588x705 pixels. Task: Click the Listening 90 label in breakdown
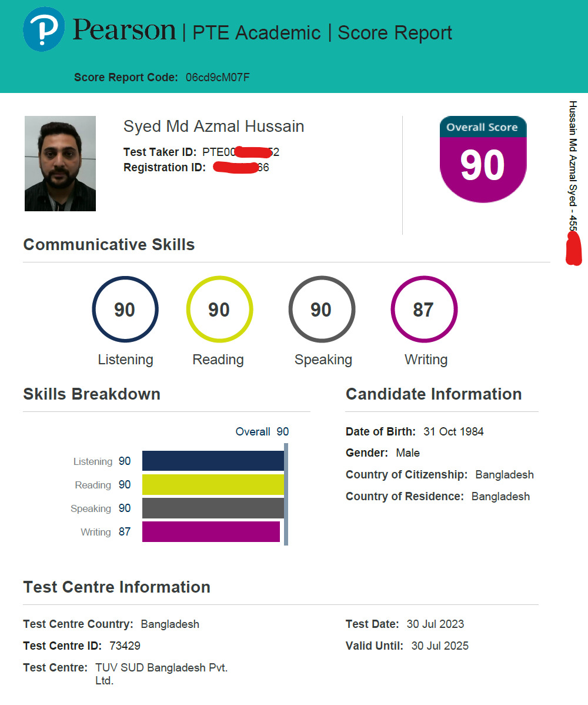[x=102, y=461]
